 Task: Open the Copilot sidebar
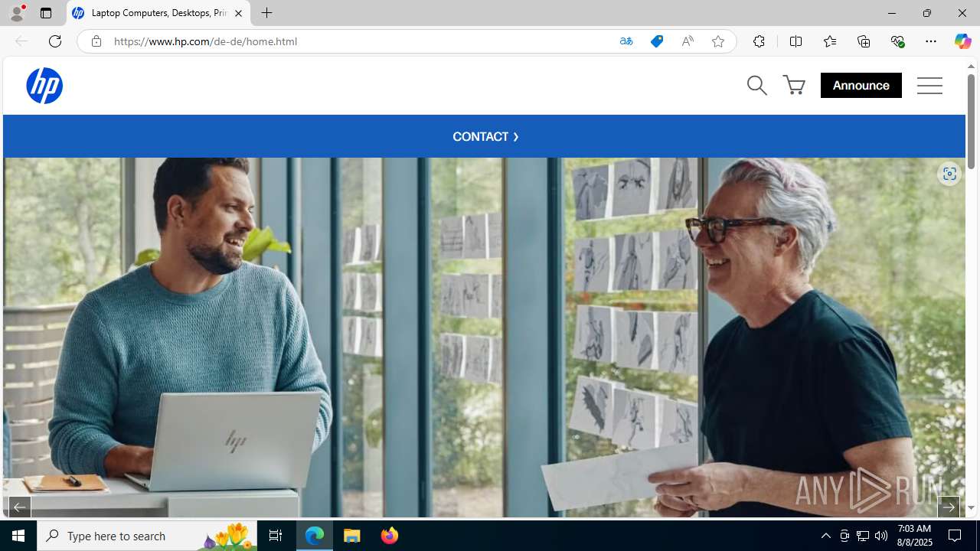962,41
